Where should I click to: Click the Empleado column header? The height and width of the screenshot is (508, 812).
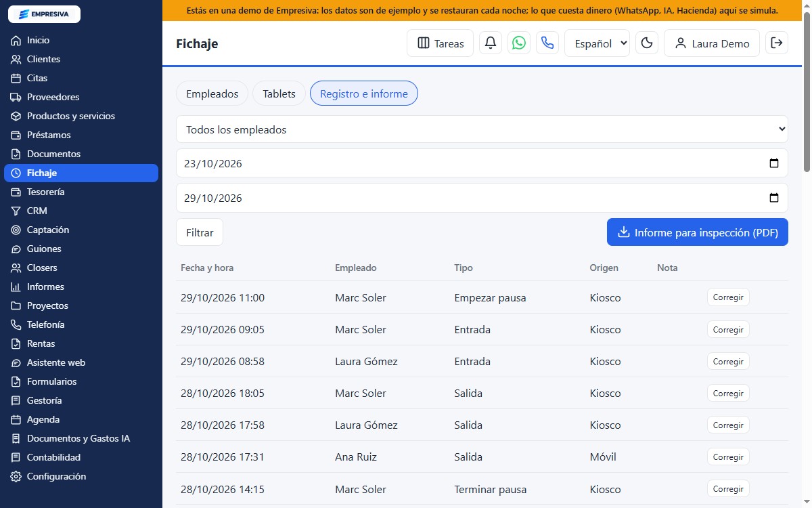356,268
